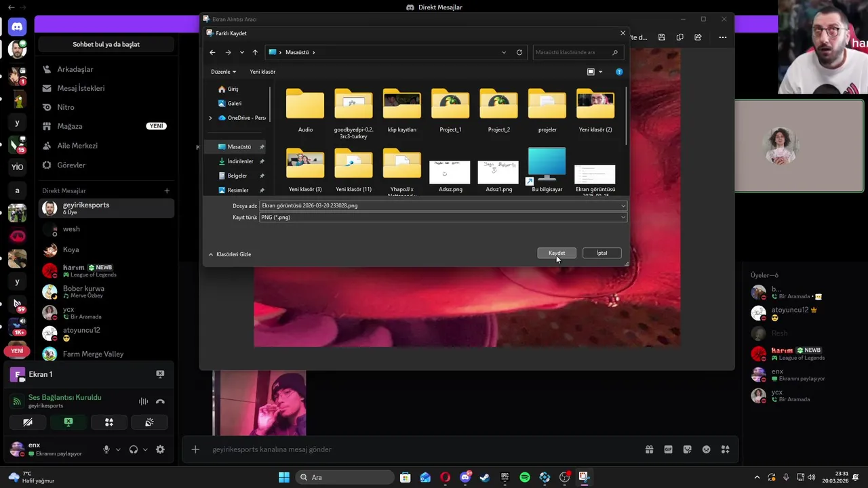Image resolution: width=868 pixels, height=488 pixels.
Task: Toggle microphone mute in Discord
Action: click(106, 449)
